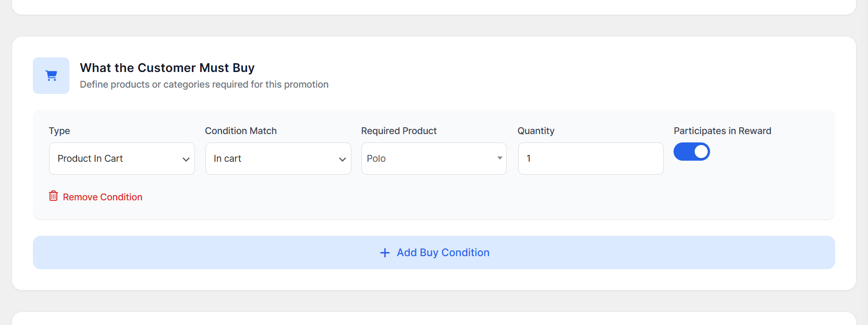Click the Remove Condition link text

[x=102, y=197]
